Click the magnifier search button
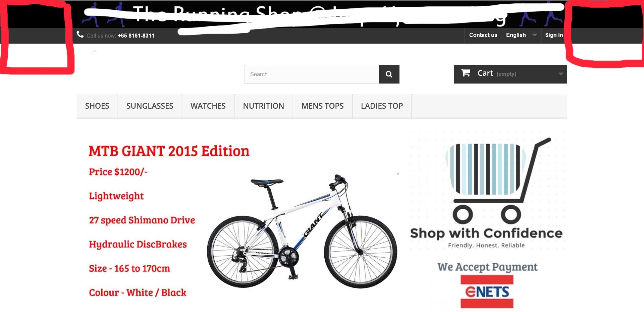Image resolution: width=644 pixels, height=312 pixels. pos(389,74)
